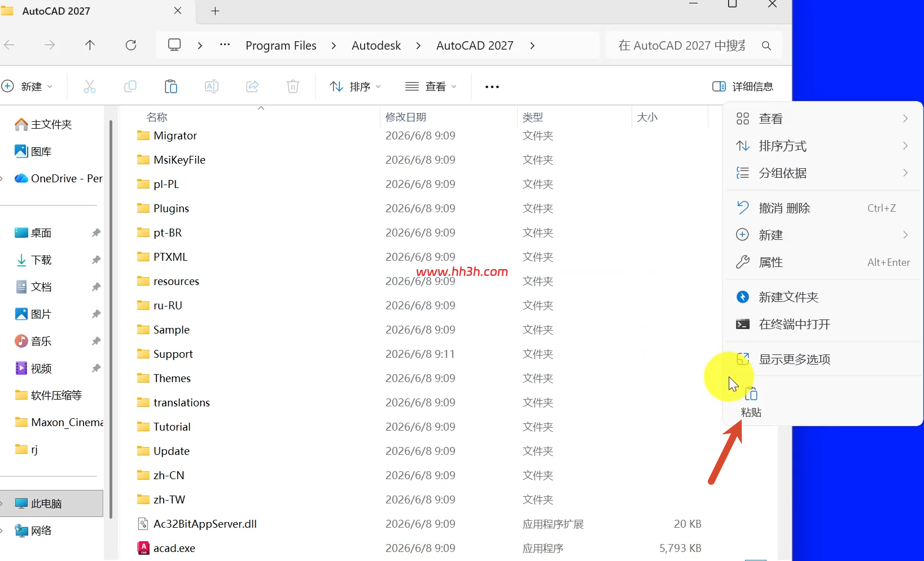This screenshot has width=924, height=561.
Task: Choose New (新建) in context menu
Action: 823,235
